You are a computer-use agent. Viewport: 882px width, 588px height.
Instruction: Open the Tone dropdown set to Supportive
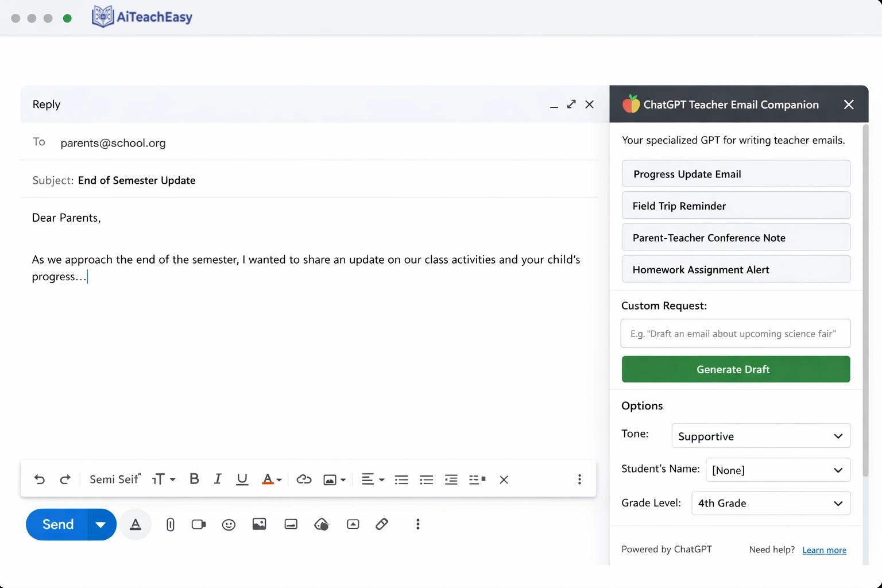point(760,436)
